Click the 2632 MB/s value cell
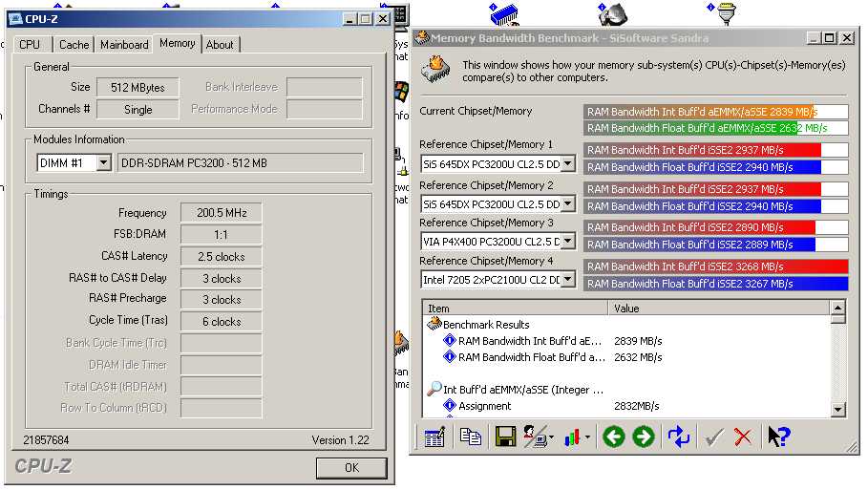 coord(638,357)
